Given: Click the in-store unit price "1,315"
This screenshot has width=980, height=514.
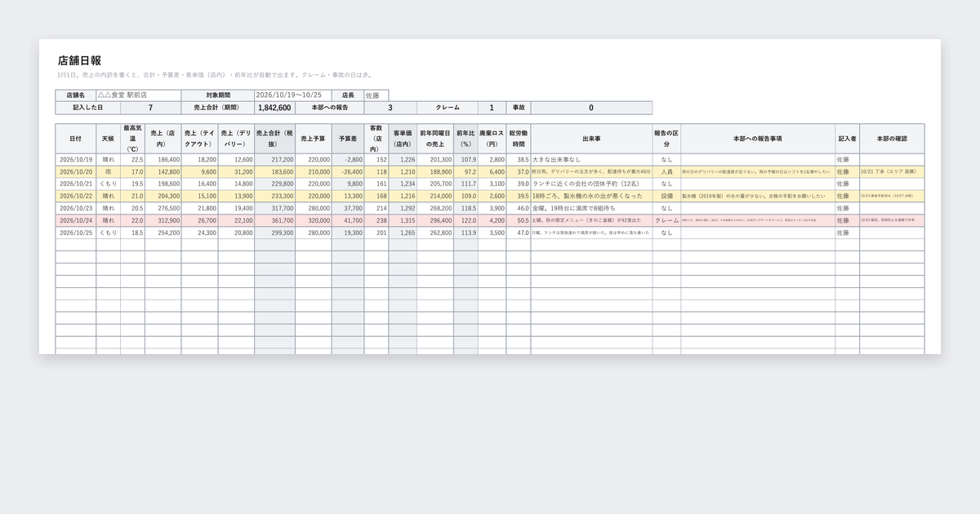Looking at the screenshot, I should tap(403, 221).
